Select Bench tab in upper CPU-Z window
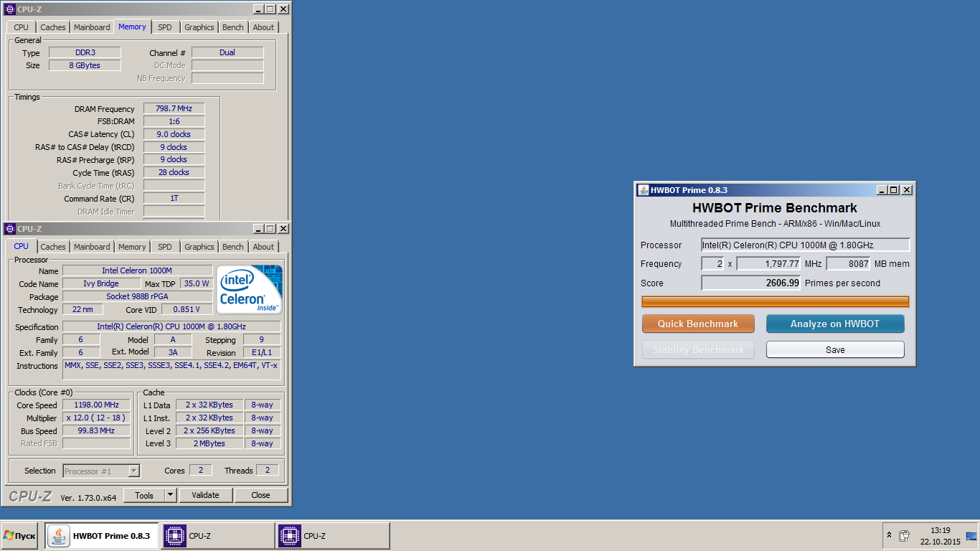Image resolution: width=980 pixels, height=551 pixels. pyautogui.click(x=232, y=27)
